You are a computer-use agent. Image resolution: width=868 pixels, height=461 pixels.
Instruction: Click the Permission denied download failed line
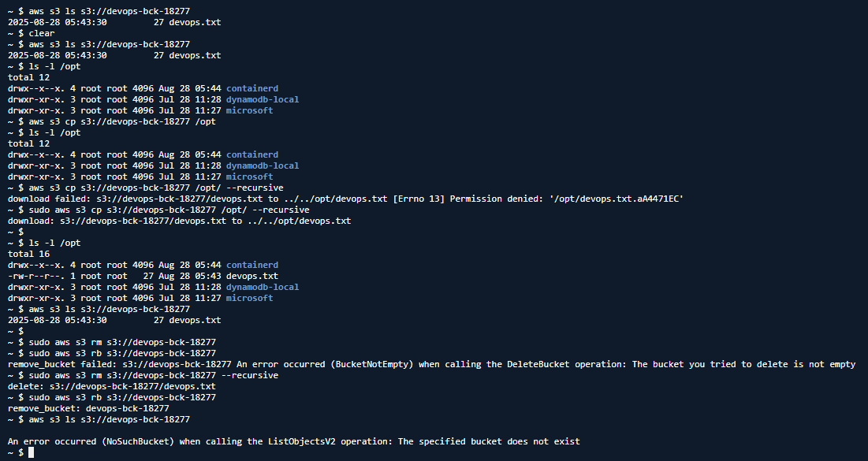click(x=345, y=199)
